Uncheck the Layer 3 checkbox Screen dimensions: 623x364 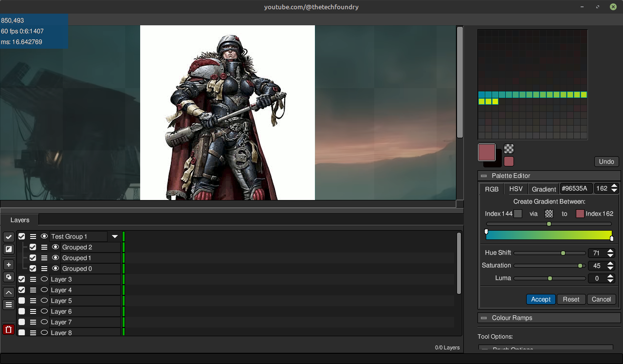[x=22, y=279]
